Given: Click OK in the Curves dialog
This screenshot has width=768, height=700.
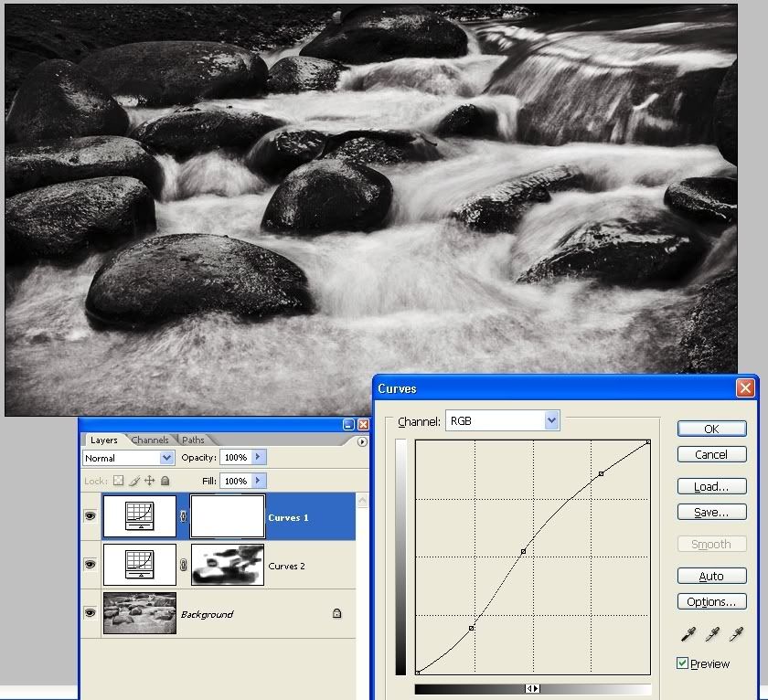Looking at the screenshot, I should [x=711, y=429].
